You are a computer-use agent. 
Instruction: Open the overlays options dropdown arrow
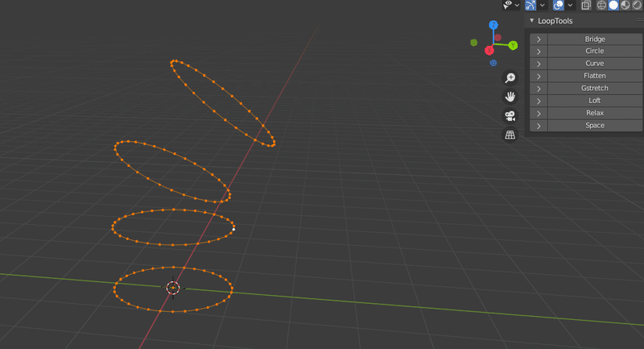pyautogui.click(x=570, y=6)
